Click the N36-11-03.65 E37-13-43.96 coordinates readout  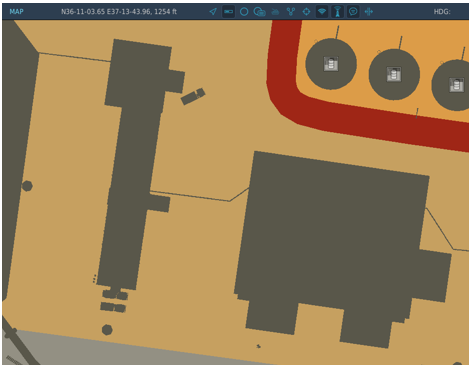[x=119, y=12]
